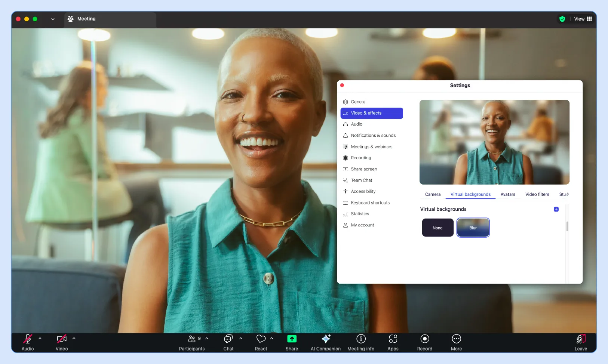This screenshot has width=608, height=364.
Task: Open the Chat options chevron
Action: point(240,338)
